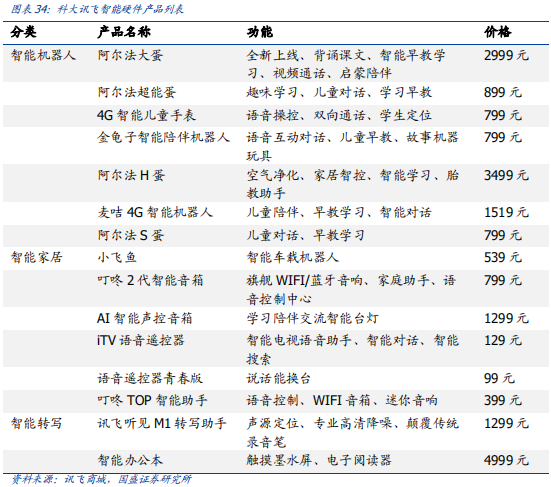Select product name 阿尔法超能蛋
The height and width of the screenshot is (487, 551).
tap(137, 92)
